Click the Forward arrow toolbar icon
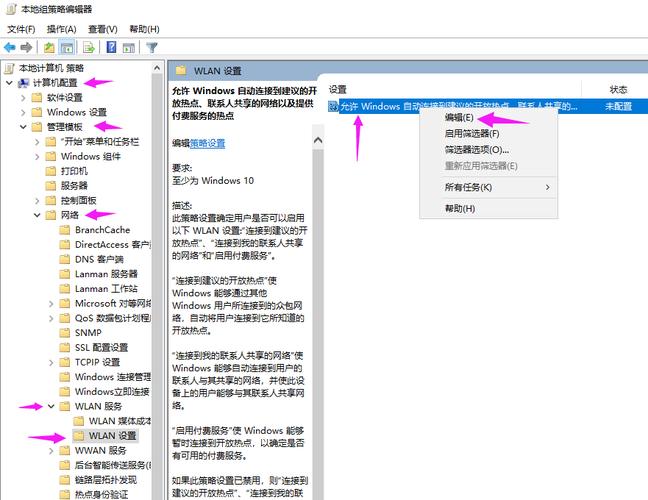 (26, 48)
